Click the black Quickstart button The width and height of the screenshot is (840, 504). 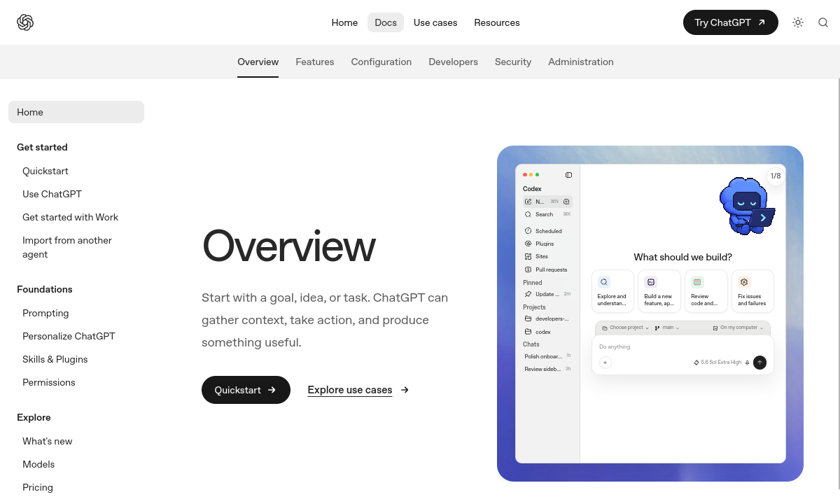point(246,390)
